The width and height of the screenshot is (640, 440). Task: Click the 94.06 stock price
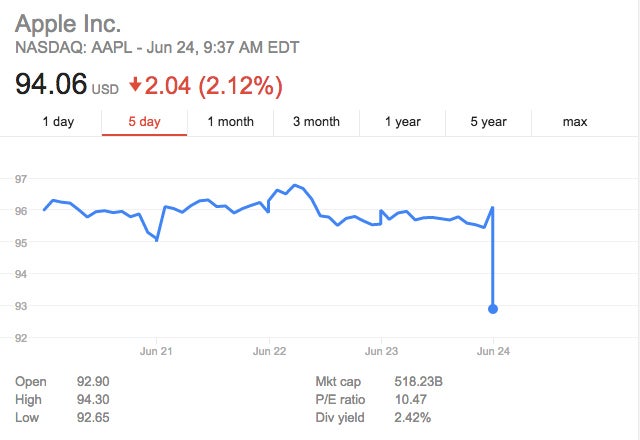pyautogui.click(x=50, y=85)
